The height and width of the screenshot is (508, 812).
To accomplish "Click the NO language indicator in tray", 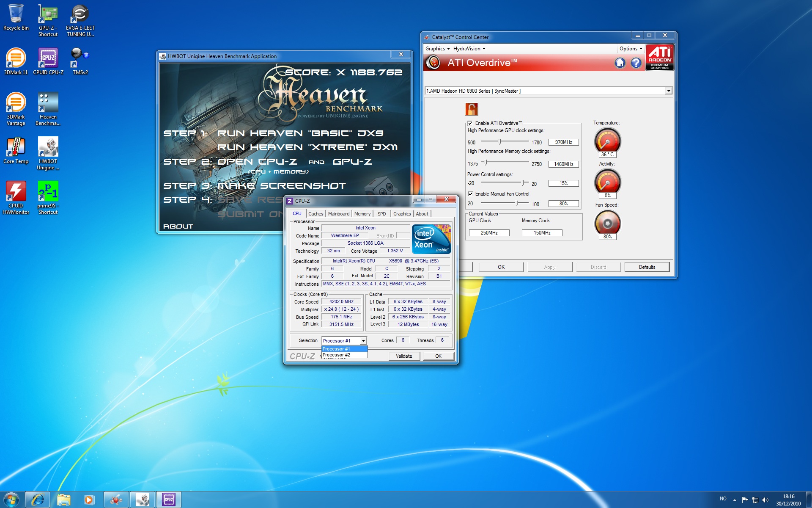I will (723, 499).
